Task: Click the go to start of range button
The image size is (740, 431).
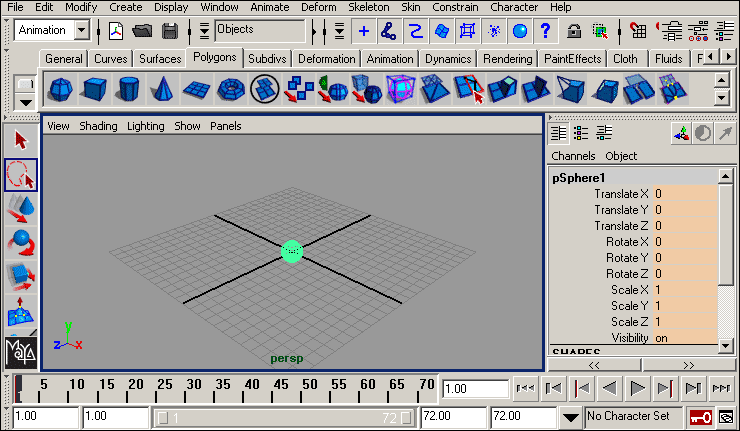Action: 525,388
